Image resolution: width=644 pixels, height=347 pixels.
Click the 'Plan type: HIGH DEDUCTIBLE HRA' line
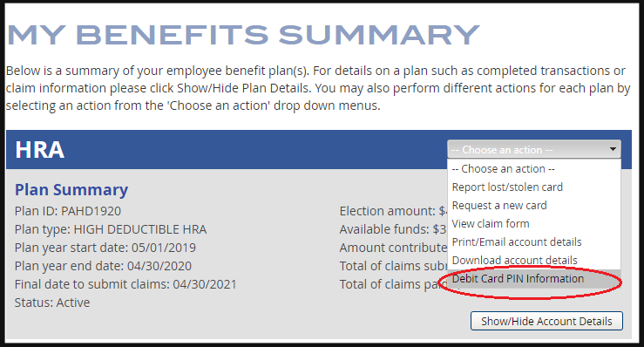pos(111,229)
